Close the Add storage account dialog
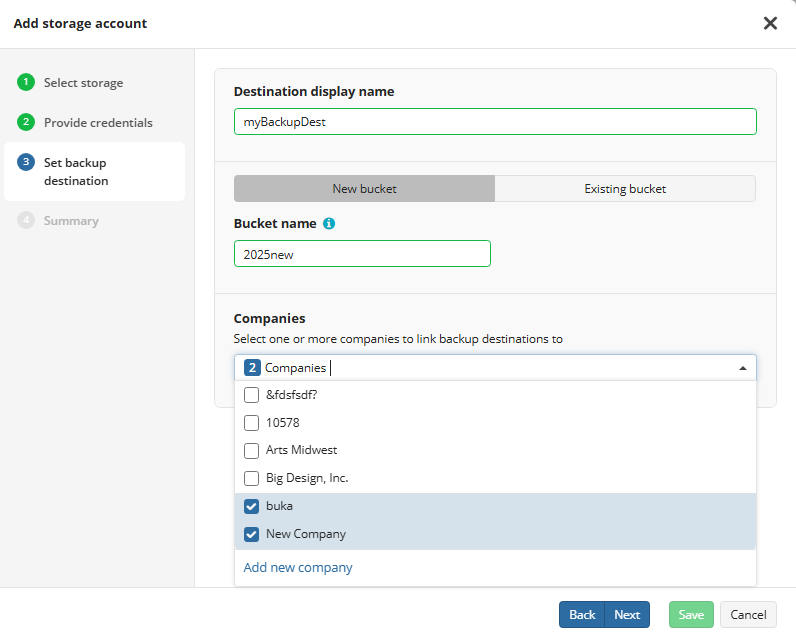Viewport: 796px width, 636px height. point(770,23)
